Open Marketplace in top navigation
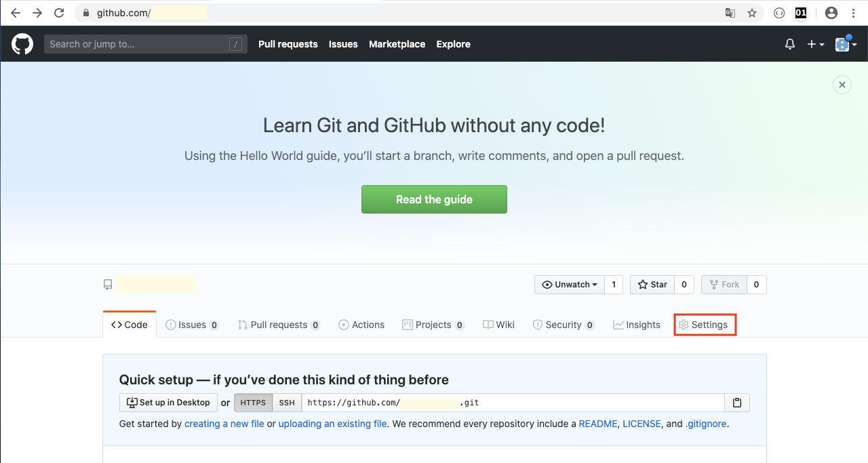Screen dimensions: 868x463 coord(397,44)
